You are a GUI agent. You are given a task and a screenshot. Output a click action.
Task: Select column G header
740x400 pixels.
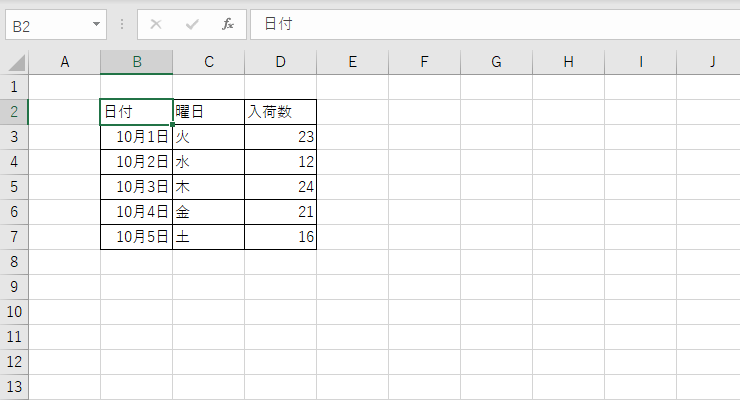click(x=496, y=62)
